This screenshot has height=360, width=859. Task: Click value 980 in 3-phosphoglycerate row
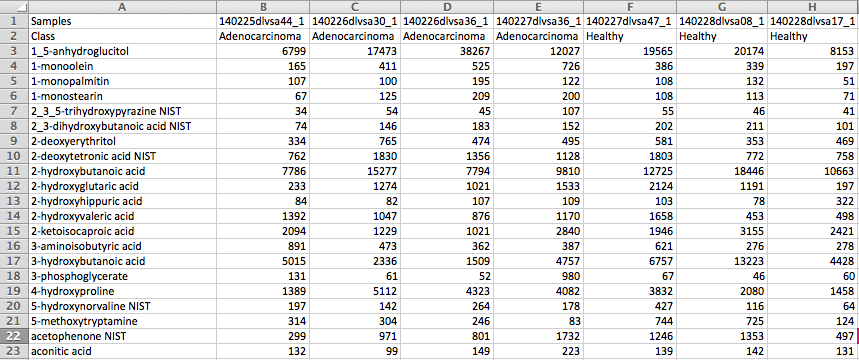539,276
